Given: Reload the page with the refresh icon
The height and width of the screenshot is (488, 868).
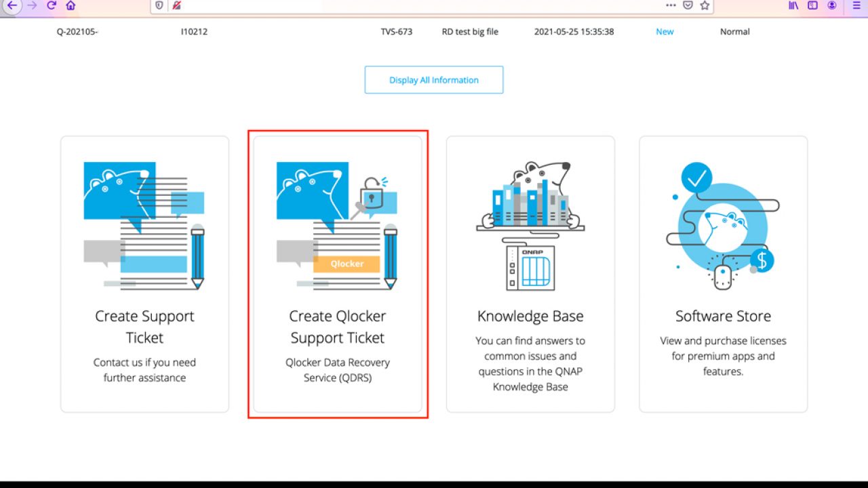Looking at the screenshot, I should tap(52, 5).
